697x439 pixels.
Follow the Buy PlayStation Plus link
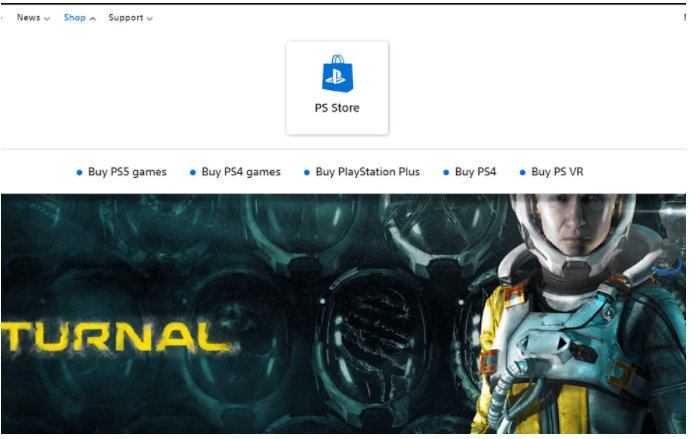click(x=368, y=172)
